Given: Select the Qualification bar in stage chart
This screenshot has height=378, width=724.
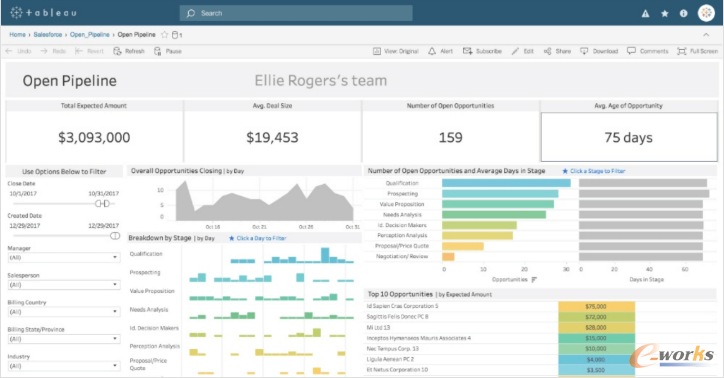Looking at the screenshot, I should click(x=506, y=183).
